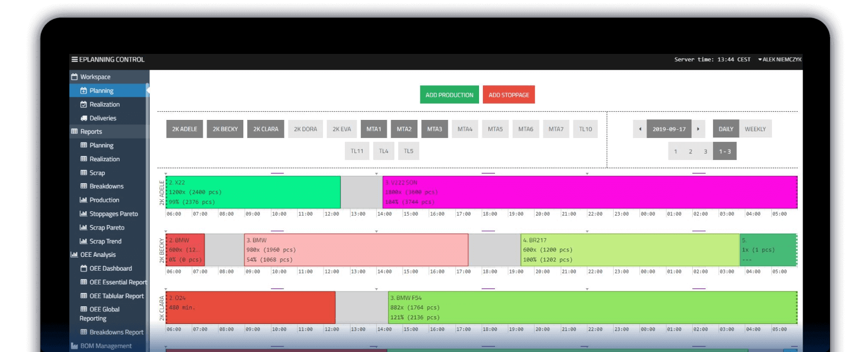Screen dimensions: 868x352
Task: Select shift 3 button
Action: pos(705,151)
